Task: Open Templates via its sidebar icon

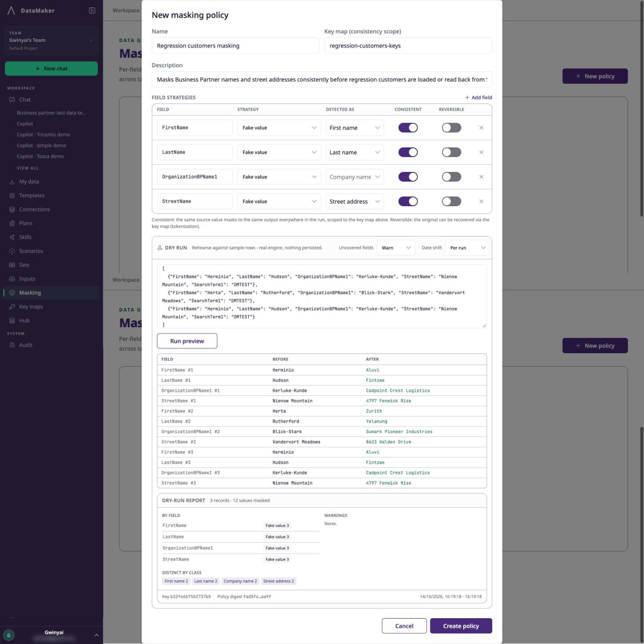Action: pos(12,196)
